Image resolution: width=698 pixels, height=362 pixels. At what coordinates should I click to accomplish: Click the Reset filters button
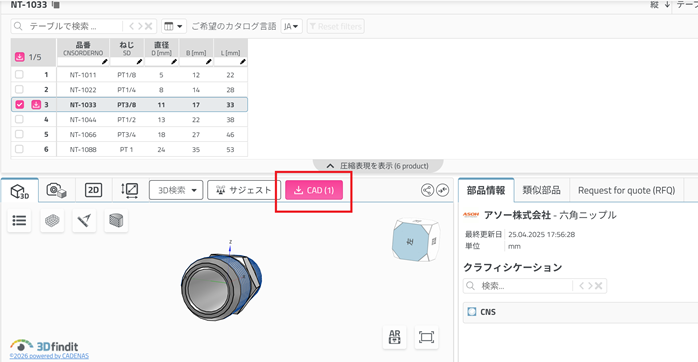(336, 26)
